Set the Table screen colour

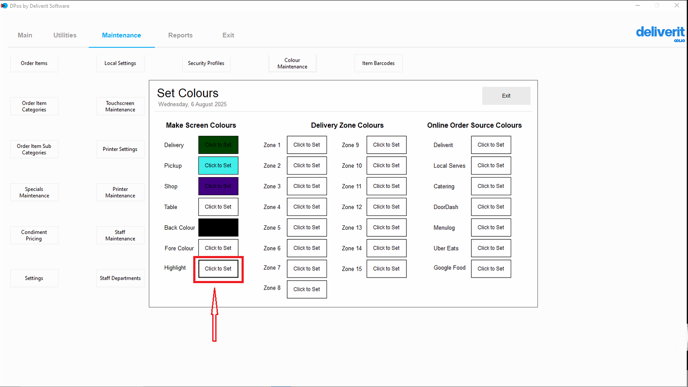pos(218,207)
